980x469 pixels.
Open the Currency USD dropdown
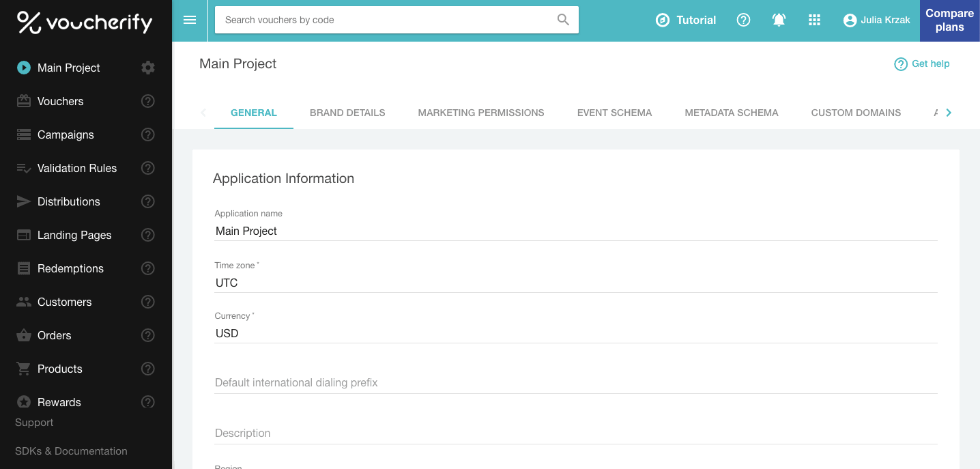coord(575,333)
